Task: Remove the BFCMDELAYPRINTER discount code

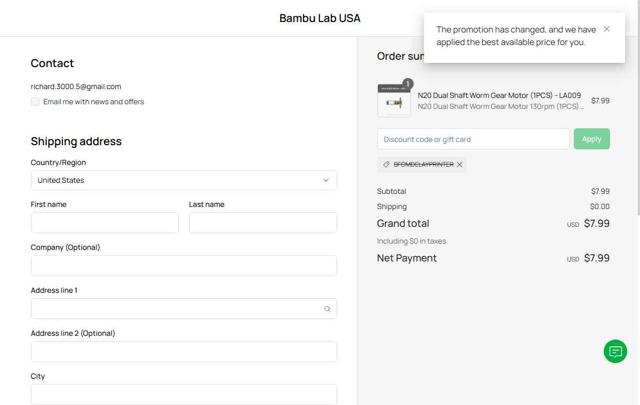Action: click(x=460, y=164)
